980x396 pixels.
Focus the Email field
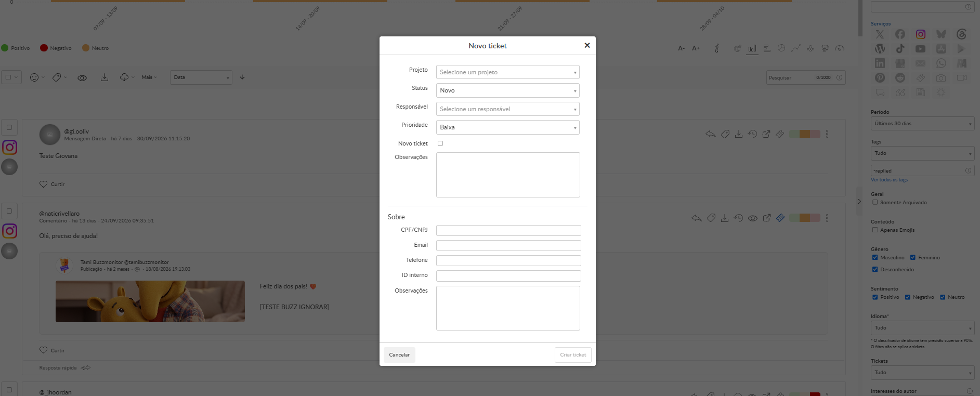[x=508, y=245]
